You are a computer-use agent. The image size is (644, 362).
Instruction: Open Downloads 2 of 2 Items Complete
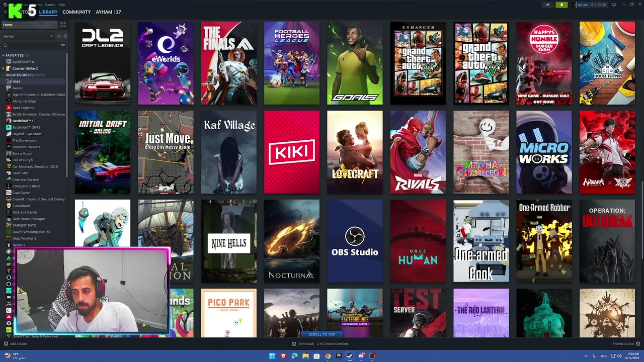pos(324,344)
